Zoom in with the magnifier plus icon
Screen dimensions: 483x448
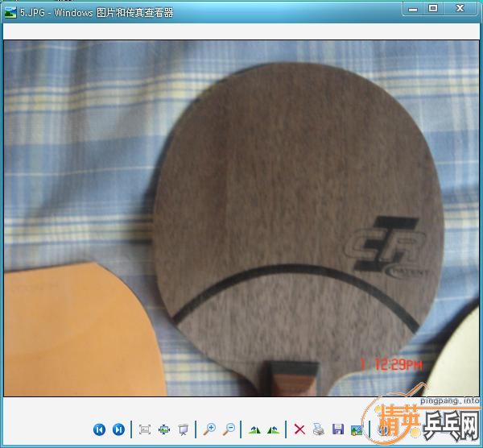(209, 429)
